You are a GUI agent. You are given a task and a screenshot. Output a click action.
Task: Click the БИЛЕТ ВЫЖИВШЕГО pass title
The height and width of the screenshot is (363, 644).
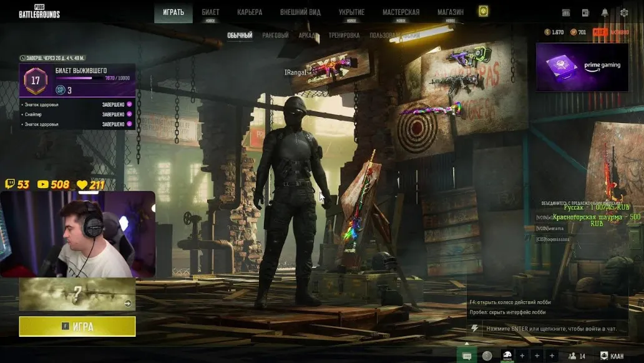(81, 71)
